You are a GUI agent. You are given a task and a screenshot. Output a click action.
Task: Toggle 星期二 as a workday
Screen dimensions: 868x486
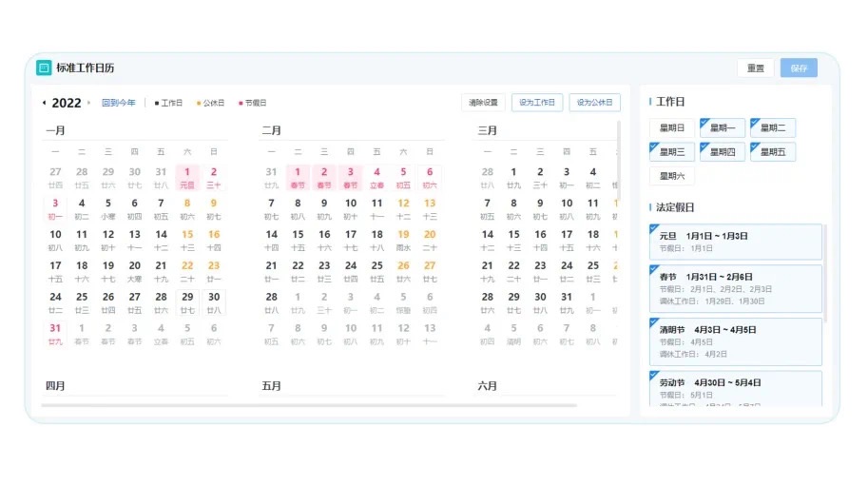(773, 127)
